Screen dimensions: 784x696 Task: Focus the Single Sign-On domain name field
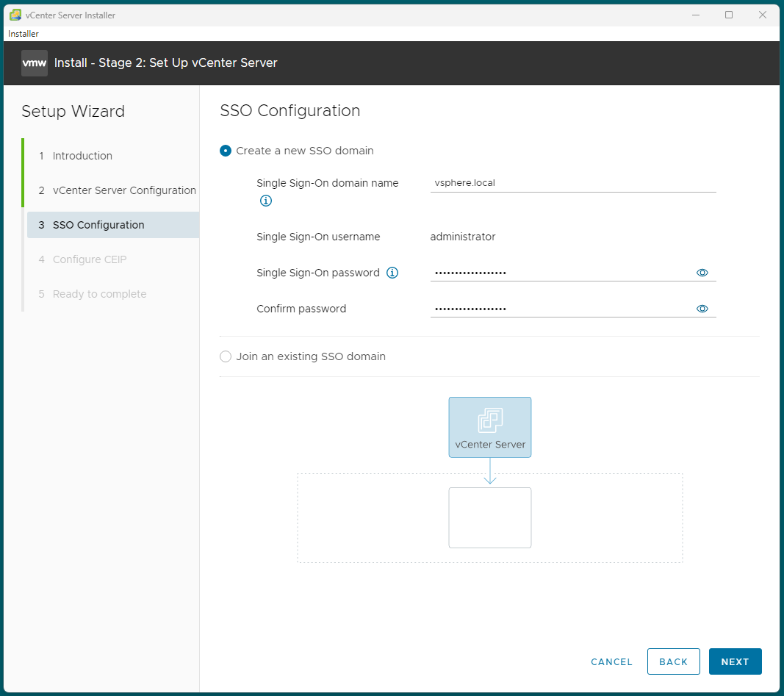pyautogui.click(x=573, y=183)
